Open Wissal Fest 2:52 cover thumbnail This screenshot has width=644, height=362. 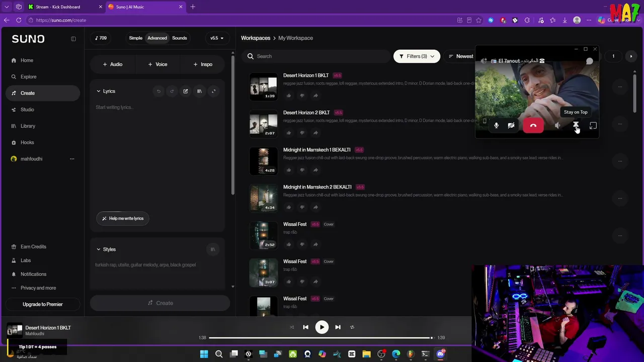tap(263, 235)
